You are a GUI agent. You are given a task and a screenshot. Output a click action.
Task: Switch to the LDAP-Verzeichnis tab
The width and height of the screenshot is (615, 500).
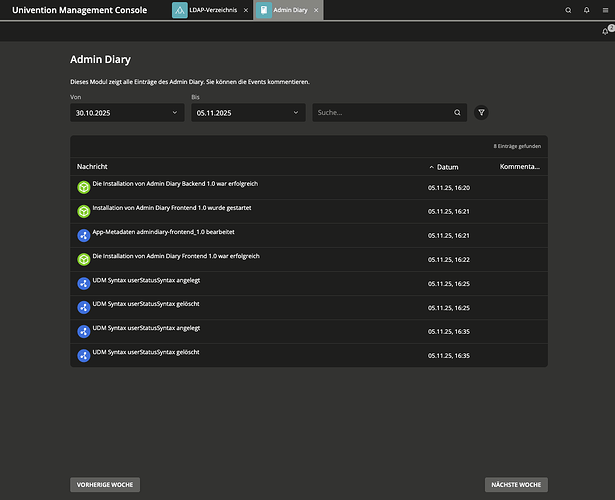pos(210,10)
